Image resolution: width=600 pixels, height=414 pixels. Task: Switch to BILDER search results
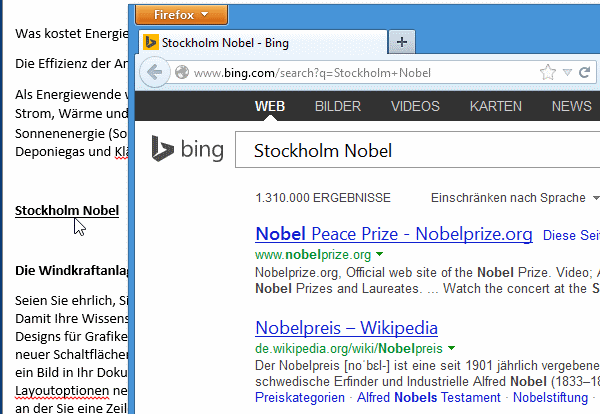[338, 106]
